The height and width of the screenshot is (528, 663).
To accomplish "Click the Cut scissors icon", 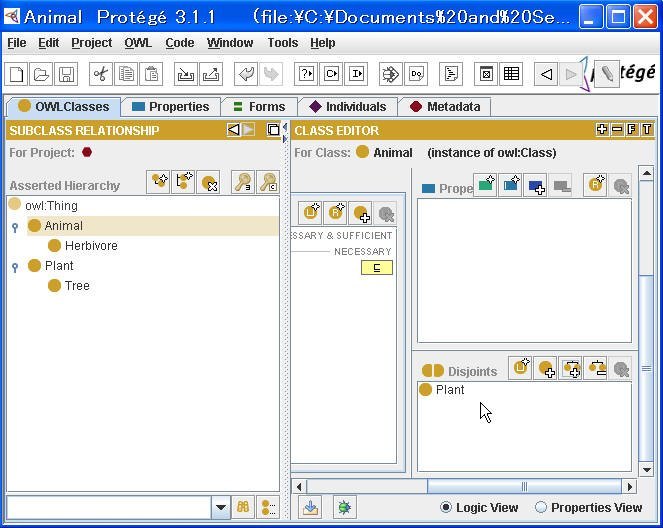I will point(101,74).
